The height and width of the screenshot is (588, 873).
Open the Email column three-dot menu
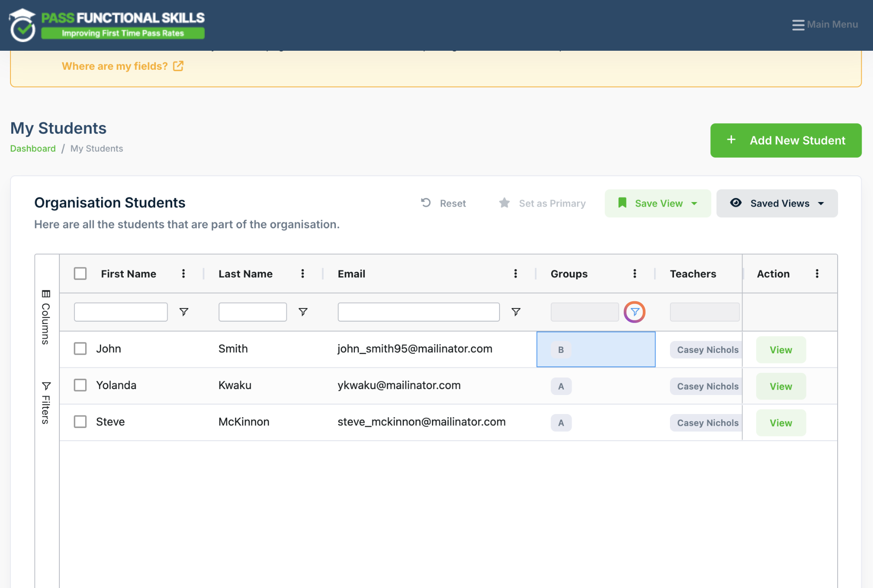(515, 274)
